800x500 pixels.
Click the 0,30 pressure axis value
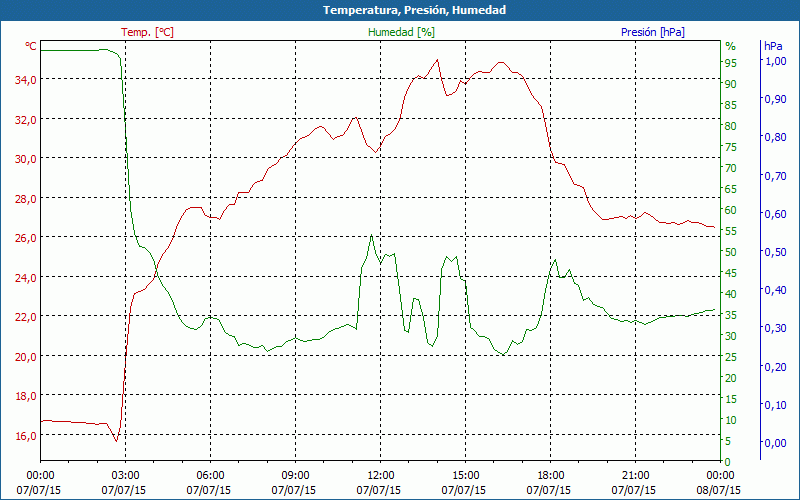pos(776,328)
